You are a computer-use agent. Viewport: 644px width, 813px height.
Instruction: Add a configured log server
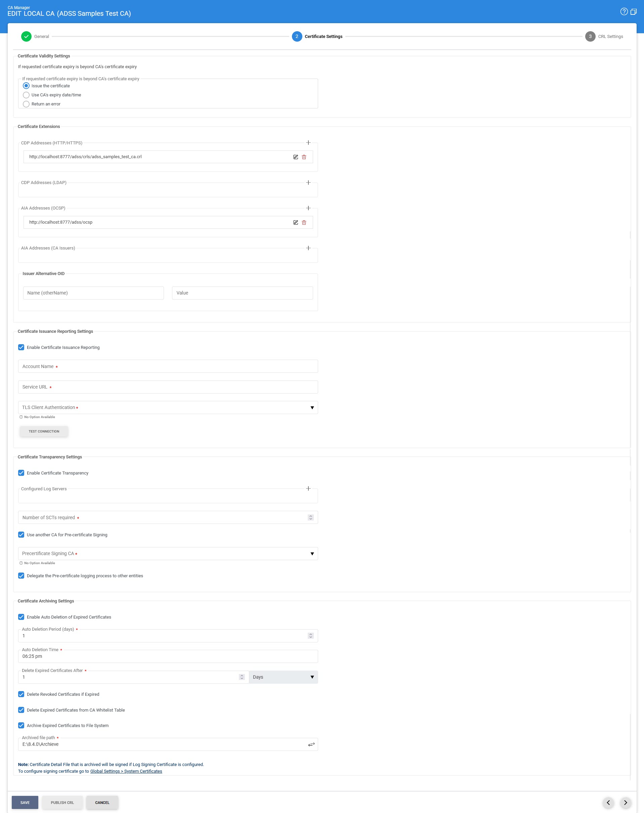[x=308, y=489]
